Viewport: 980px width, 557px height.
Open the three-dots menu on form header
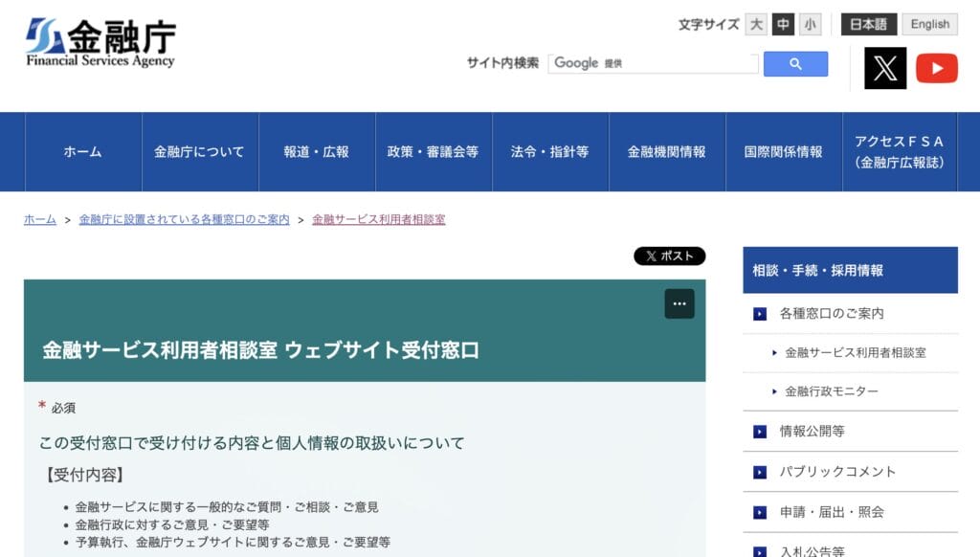679,303
